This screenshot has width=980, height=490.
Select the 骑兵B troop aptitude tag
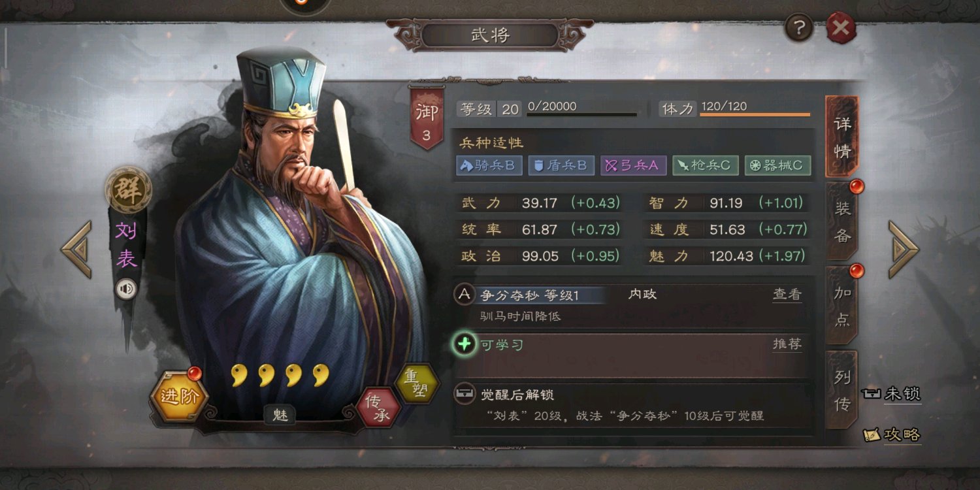tap(489, 165)
